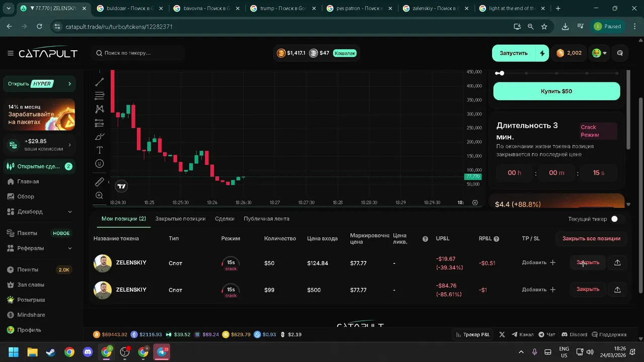This screenshot has height=362, width=644.
Task: Open Открытые сделки in the sidebar
Action: coord(39,166)
